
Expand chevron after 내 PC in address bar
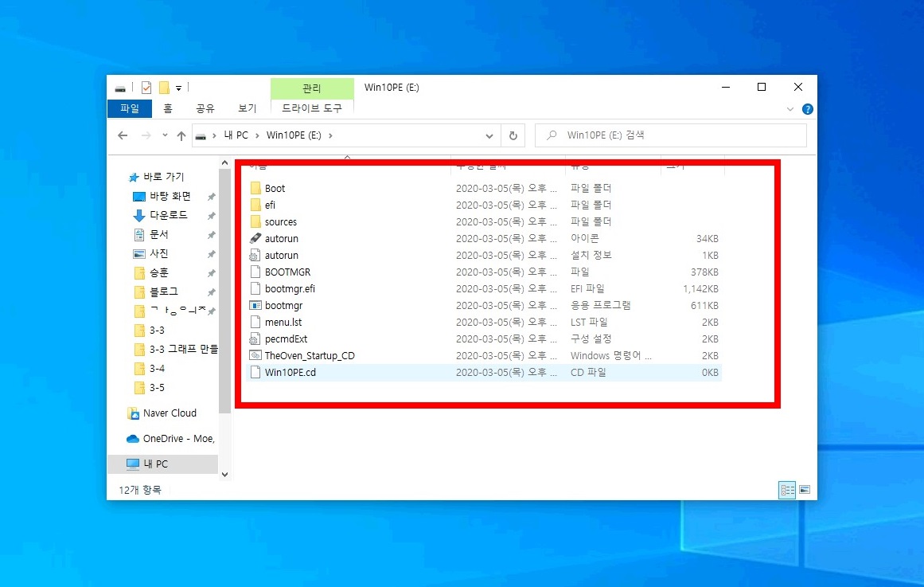point(257,135)
